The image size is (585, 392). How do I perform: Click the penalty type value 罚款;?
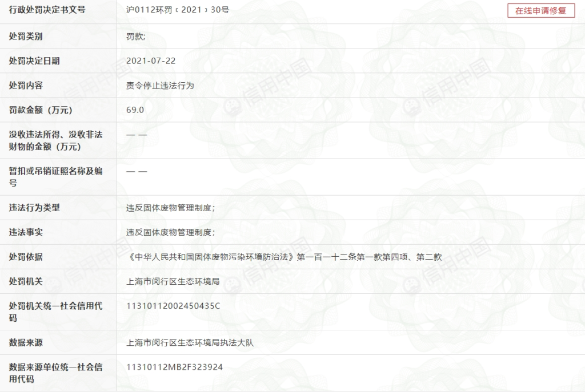click(136, 37)
